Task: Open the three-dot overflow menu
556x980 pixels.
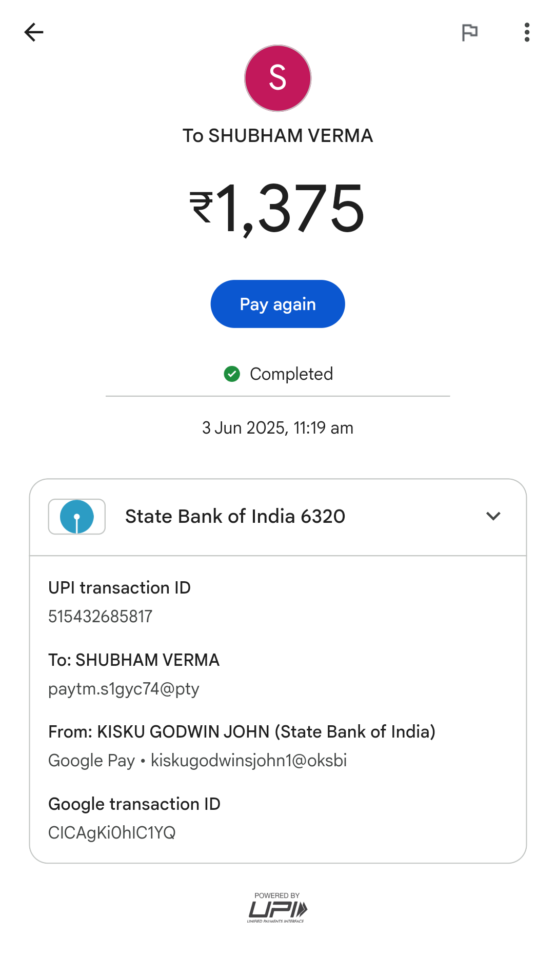Action: [527, 32]
